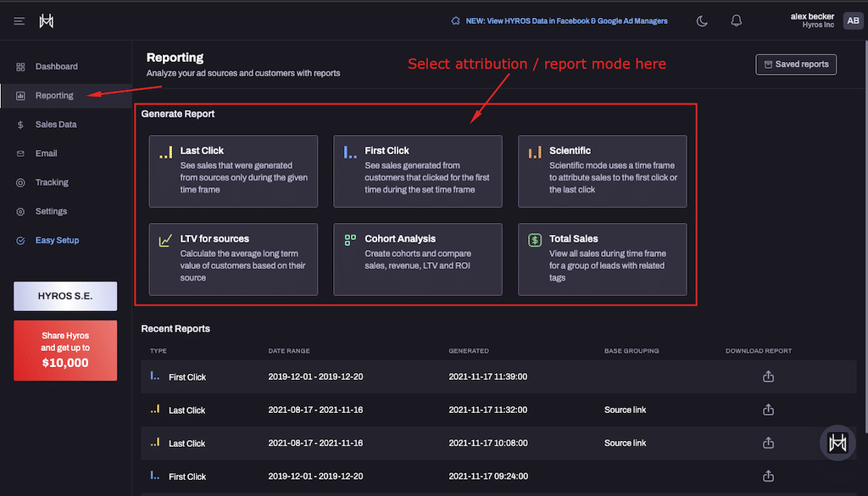Download the 10:08:00 Last Click report
This screenshot has width=868, height=496.
click(x=768, y=443)
